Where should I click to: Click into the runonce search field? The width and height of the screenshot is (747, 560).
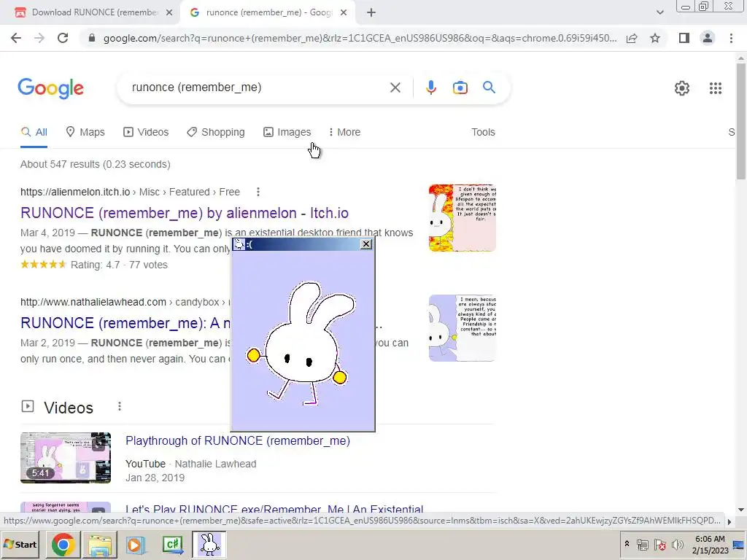tap(258, 87)
